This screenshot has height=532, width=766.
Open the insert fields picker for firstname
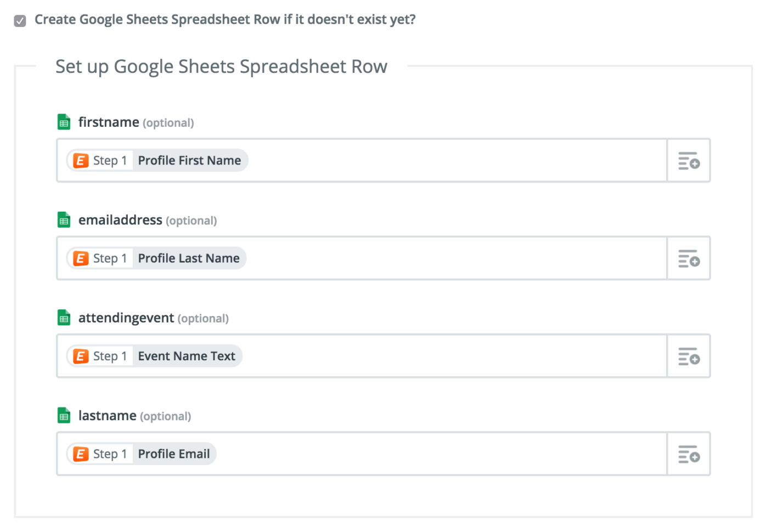tap(688, 160)
